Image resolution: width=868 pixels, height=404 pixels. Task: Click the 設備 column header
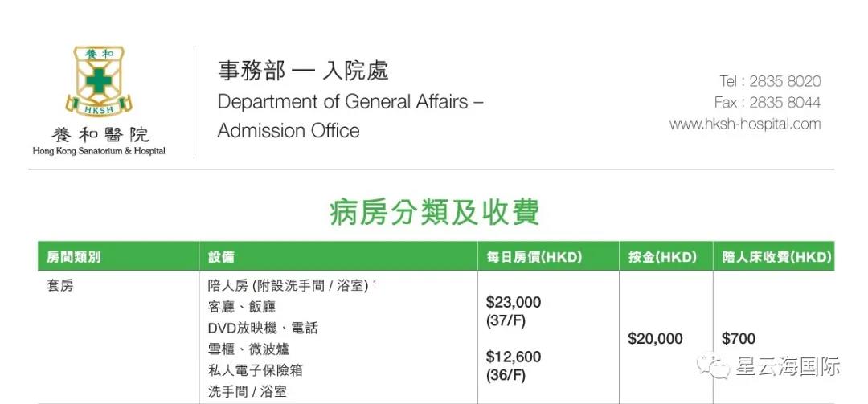pos(221,258)
